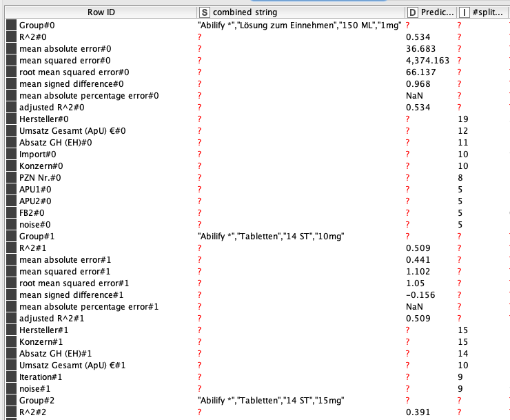Image resolution: width=510 pixels, height=420 pixels.
Task: Select the R^2#2 row
Action: click(33, 412)
